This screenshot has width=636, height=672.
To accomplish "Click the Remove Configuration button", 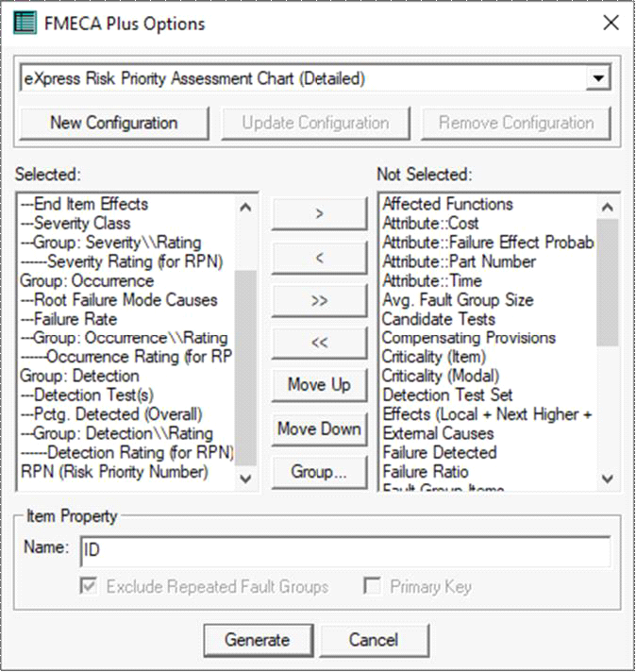I will 516,123.
